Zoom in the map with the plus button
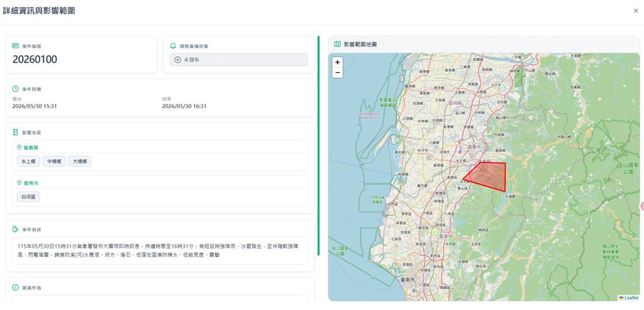The height and width of the screenshot is (310, 644). (x=337, y=62)
